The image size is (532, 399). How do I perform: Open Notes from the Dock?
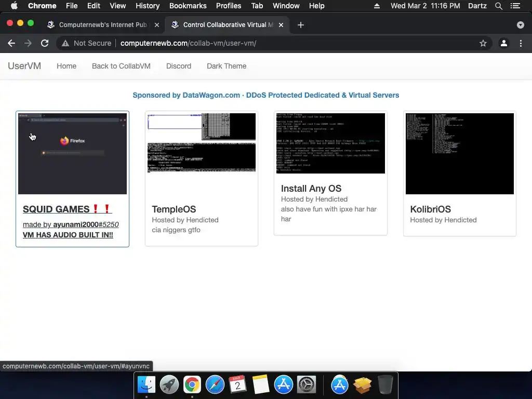[261, 385]
